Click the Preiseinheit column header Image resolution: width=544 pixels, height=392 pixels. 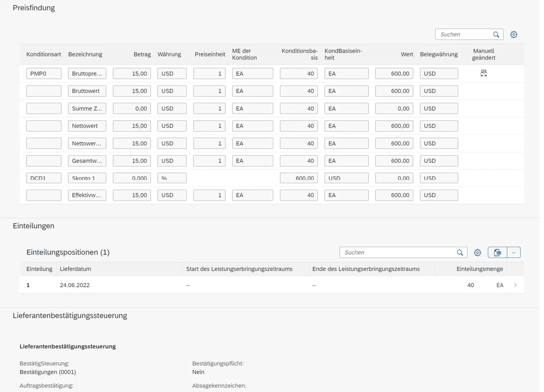(210, 54)
